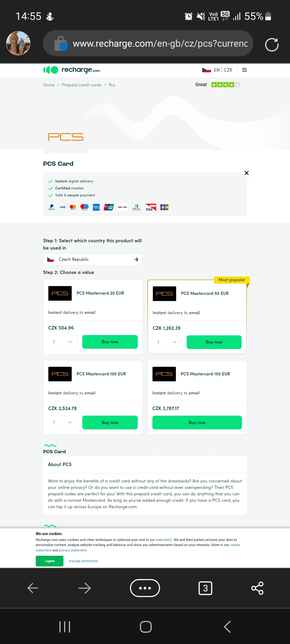
Task: Open the profile avatar in browser bar
Action: point(18,43)
